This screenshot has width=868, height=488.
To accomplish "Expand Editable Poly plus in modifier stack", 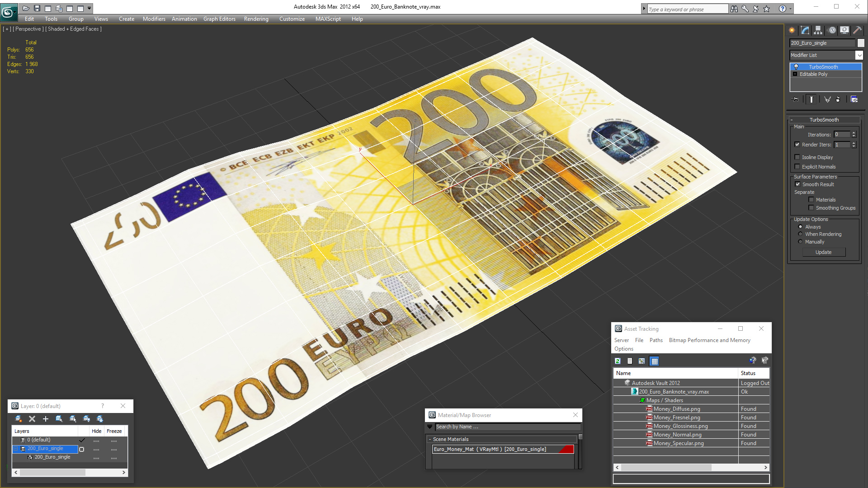I will tap(795, 74).
